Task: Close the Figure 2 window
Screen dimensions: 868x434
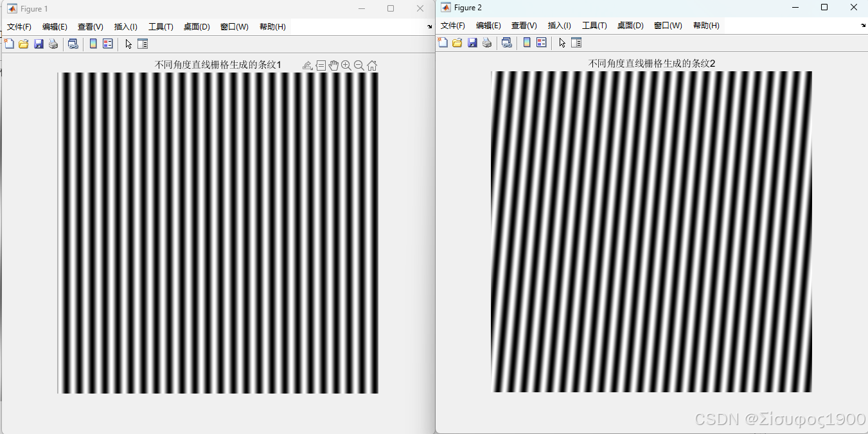Action: [854, 7]
